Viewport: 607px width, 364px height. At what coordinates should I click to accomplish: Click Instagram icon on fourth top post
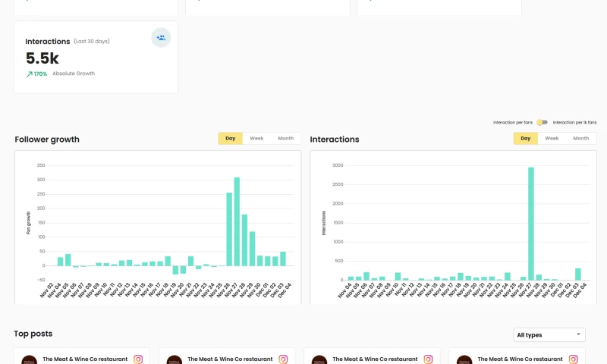(x=573, y=359)
